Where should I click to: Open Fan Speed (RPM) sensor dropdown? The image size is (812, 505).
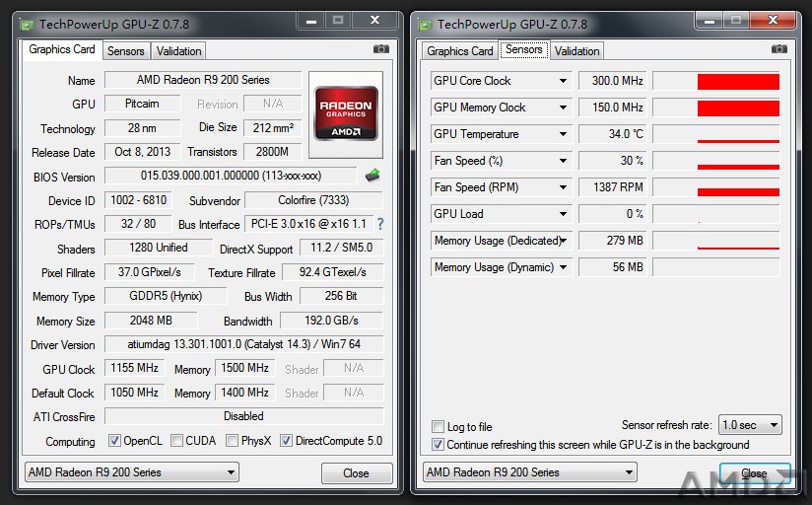pyautogui.click(x=563, y=187)
